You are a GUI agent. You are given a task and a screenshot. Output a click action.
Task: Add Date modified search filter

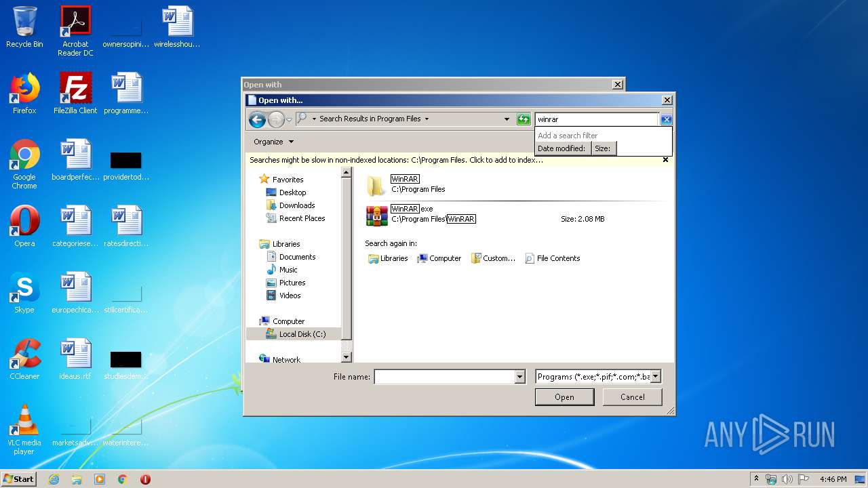(x=561, y=148)
